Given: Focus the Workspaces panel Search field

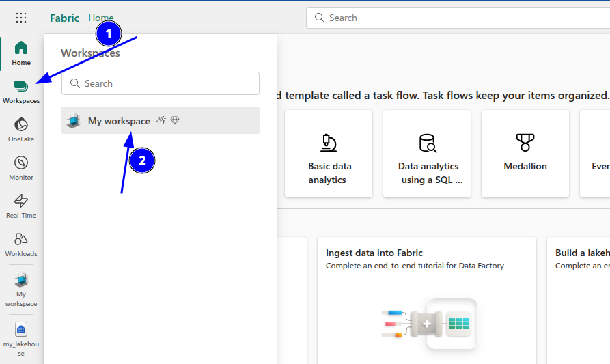Looking at the screenshot, I should (161, 83).
